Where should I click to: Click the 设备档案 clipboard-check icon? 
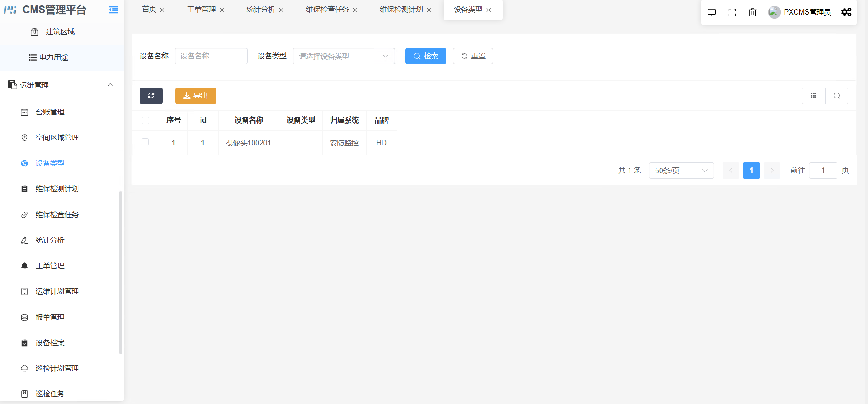[25, 343]
